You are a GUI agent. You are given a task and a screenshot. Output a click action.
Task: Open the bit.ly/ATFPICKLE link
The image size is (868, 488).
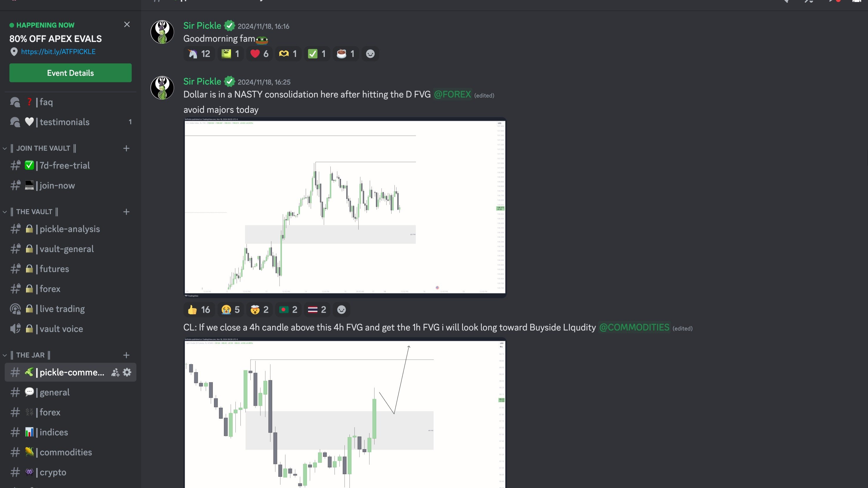pyautogui.click(x=58, y=51)
